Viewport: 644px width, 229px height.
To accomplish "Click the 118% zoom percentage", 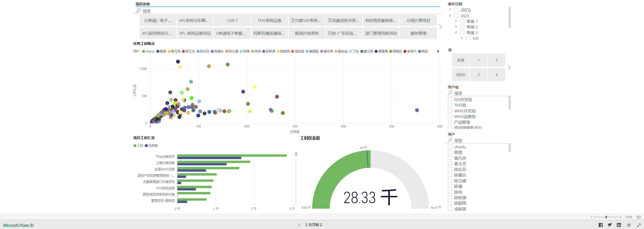I will (x=628, y=217).
